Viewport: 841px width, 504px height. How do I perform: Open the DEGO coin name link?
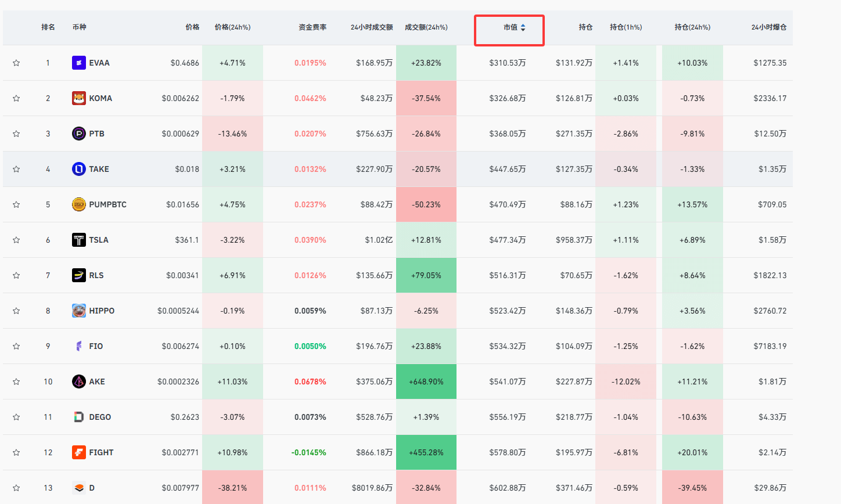pos(100,417)
